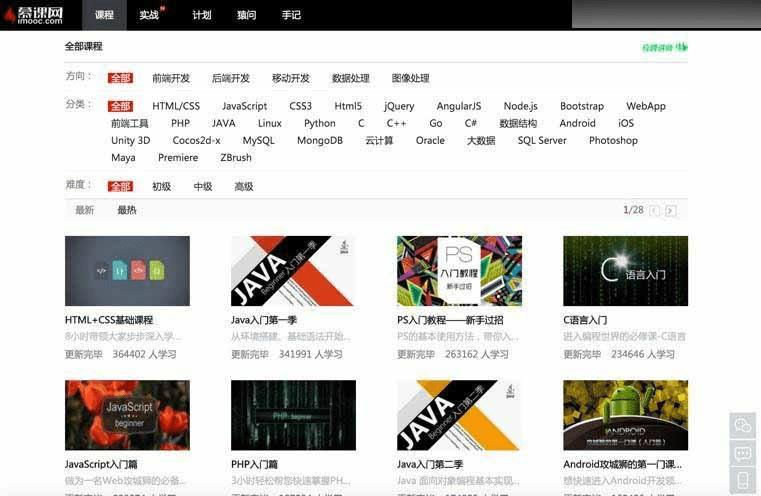Screen dimensions: 761x496
Task: Choose the Photoshop category
Action: [613, 141]
